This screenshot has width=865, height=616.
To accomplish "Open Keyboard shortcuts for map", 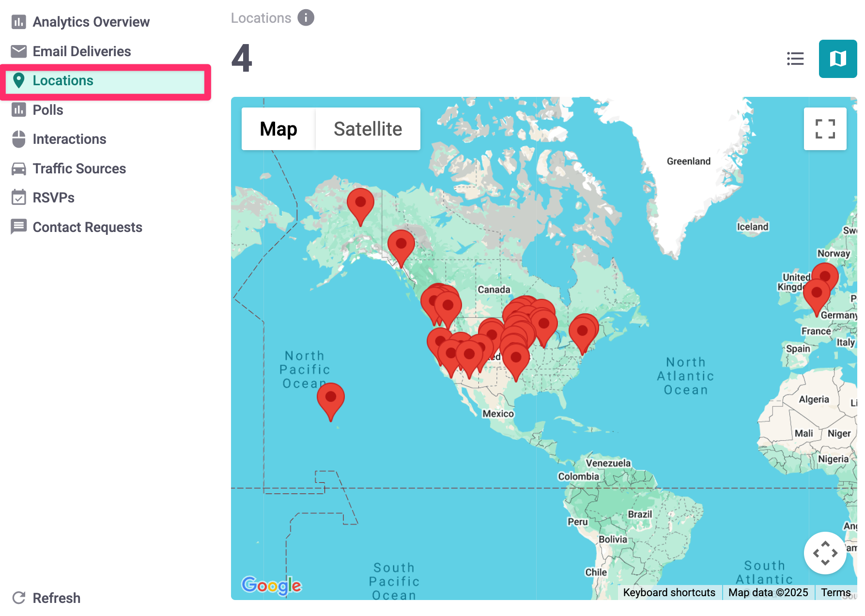I will 669,593.
